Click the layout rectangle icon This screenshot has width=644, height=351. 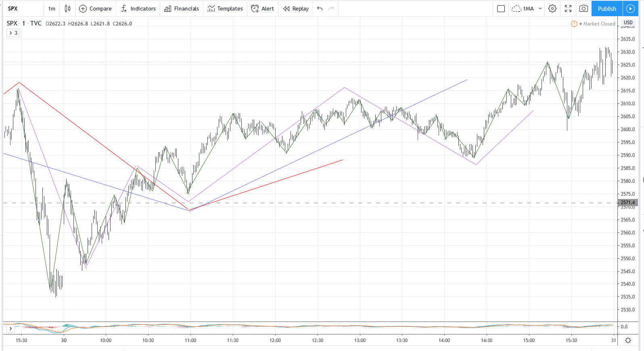501,8
